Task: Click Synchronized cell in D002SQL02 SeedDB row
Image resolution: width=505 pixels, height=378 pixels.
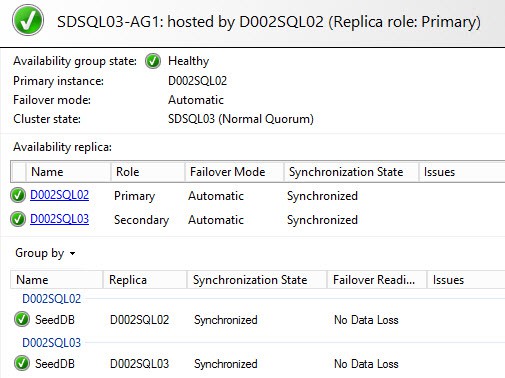Action: [x=226, y=320]
